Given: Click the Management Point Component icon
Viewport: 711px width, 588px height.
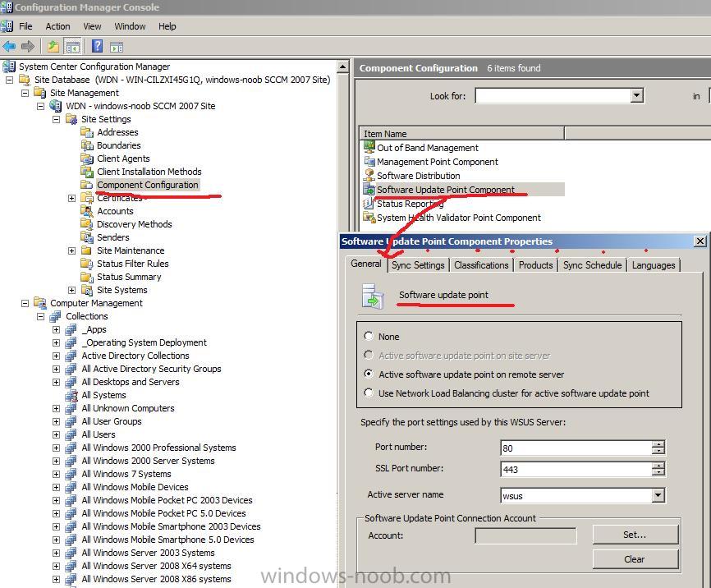Looking at the screenshot, I should [369, 162].
